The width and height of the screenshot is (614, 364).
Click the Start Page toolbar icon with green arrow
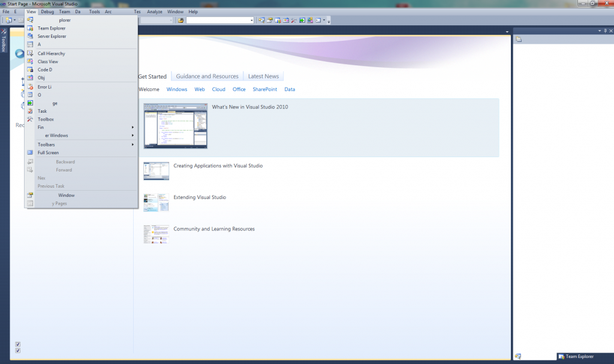[302, 20]
